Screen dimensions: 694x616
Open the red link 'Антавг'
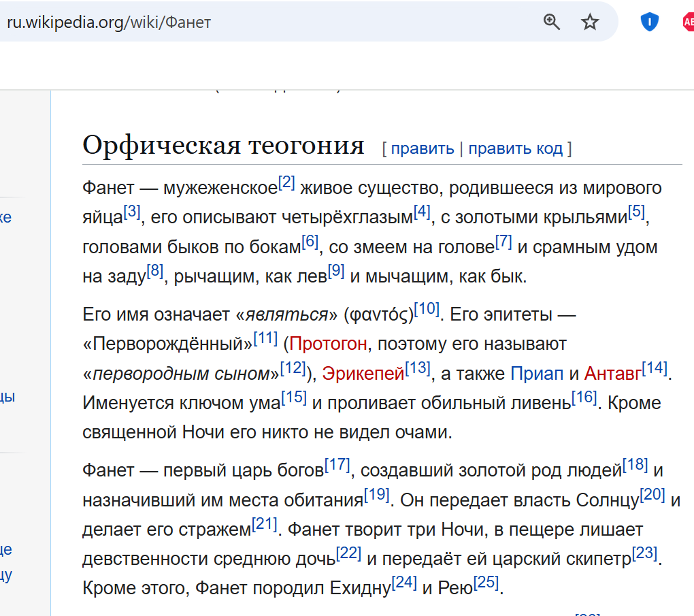[x=612, y=374]
